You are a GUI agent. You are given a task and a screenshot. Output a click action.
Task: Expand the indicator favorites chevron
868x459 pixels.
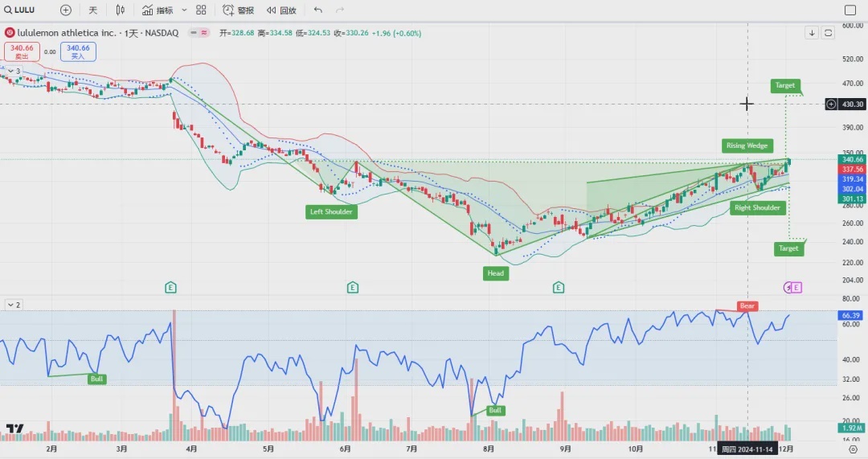click(x=184, y=10)
